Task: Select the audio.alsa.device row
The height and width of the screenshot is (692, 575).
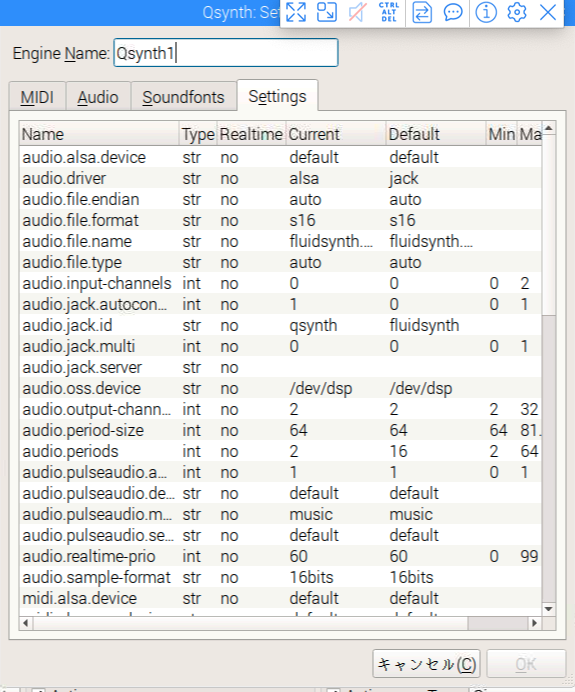Action: 280,158
